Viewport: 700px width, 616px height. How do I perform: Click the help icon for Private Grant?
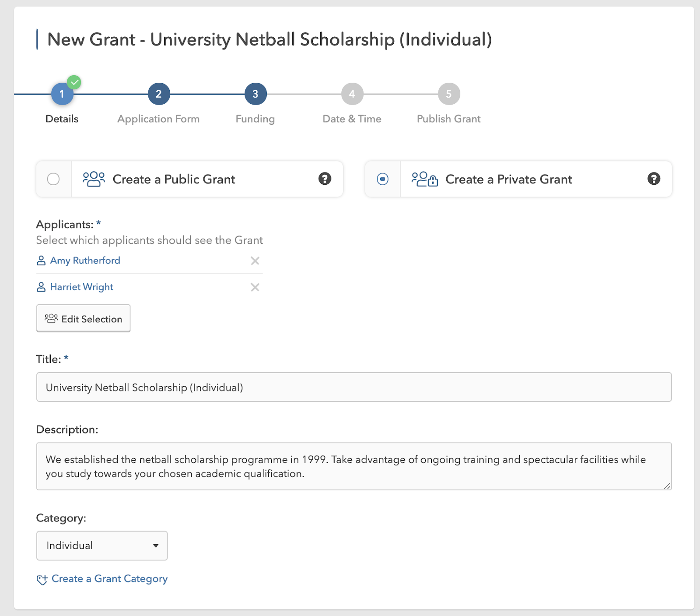(654, 179)
